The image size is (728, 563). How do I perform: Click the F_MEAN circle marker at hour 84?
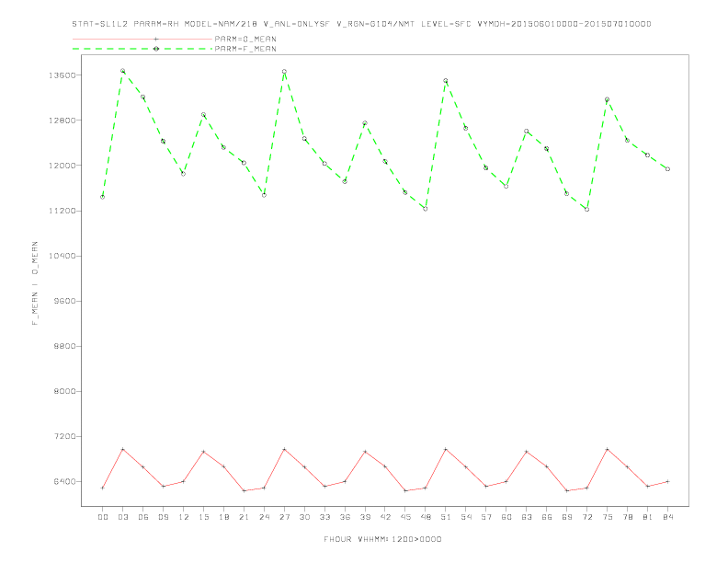667,169
